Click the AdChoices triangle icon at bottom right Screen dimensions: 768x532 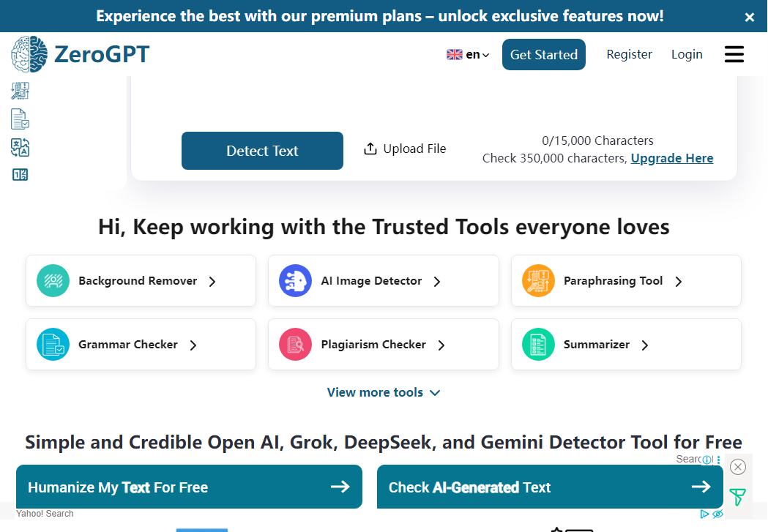[x=704, y=514]
